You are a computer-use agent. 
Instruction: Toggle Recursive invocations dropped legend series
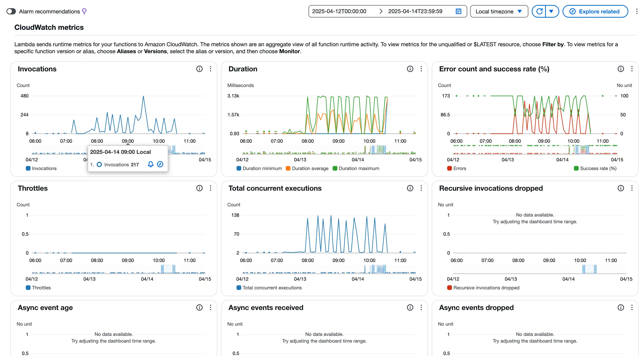coord(483,288)
